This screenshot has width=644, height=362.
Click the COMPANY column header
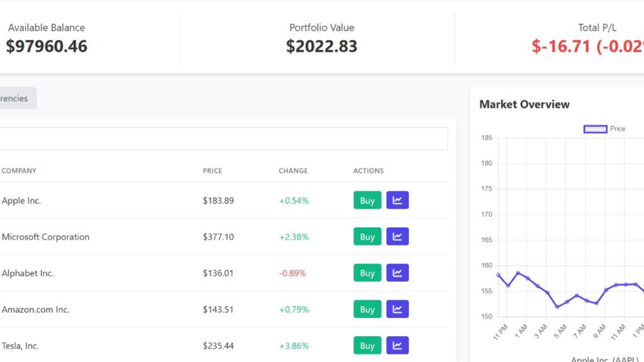19,171
